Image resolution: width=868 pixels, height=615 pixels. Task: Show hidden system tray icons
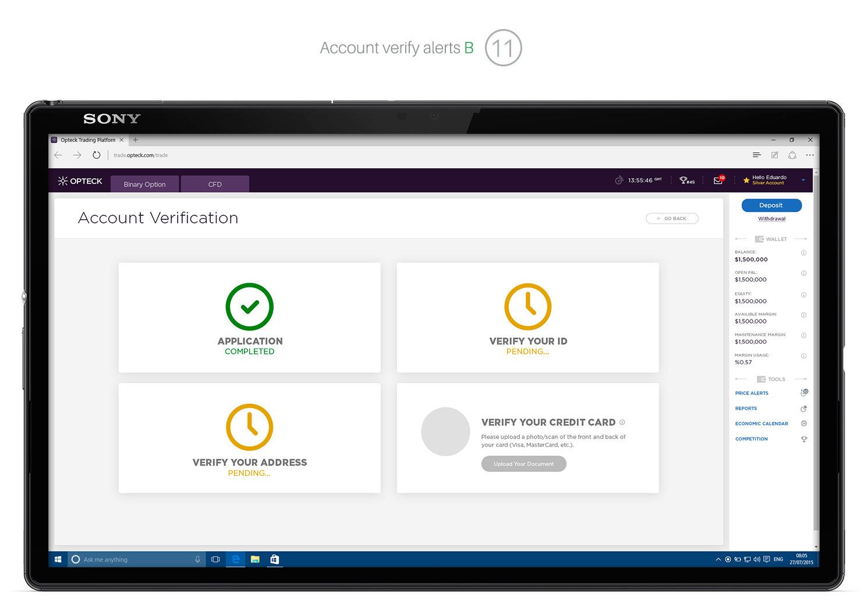click(718, 559)
